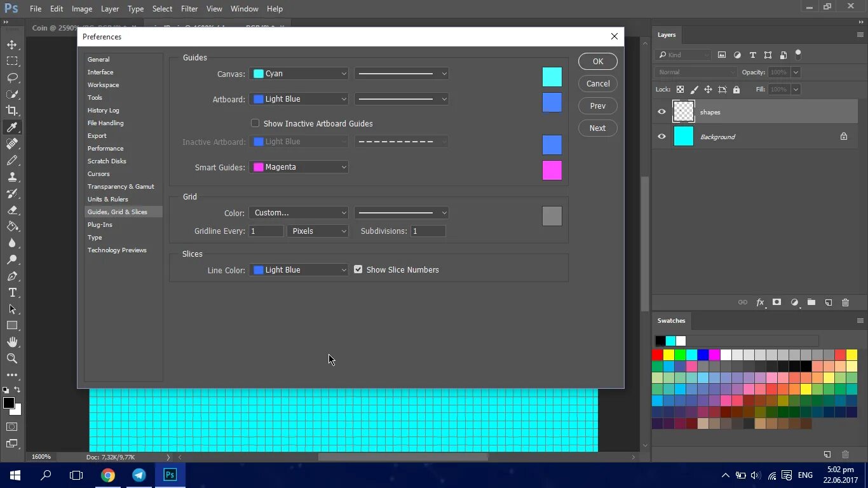Select the Eyedropper tool
This screenshot has width=868, height=488.
coord(11,127)
